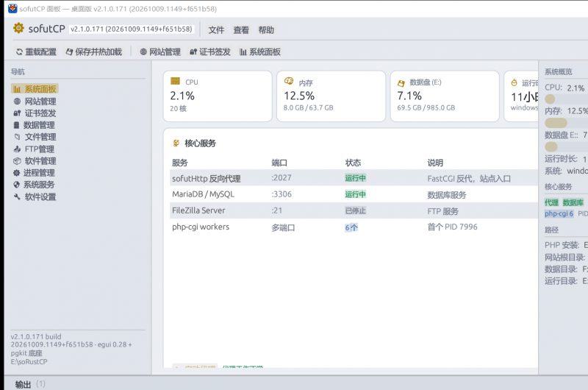Click the 状态 column header
This screenshot has width=588, height=390.
353,163
